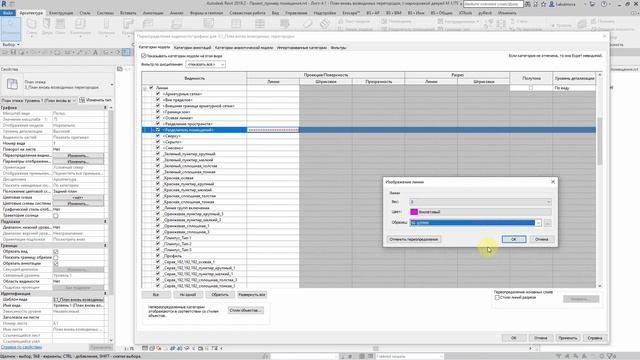Open the Properties type selector dropdown arrow
640x360 pixels.
(x=111, y=85)
